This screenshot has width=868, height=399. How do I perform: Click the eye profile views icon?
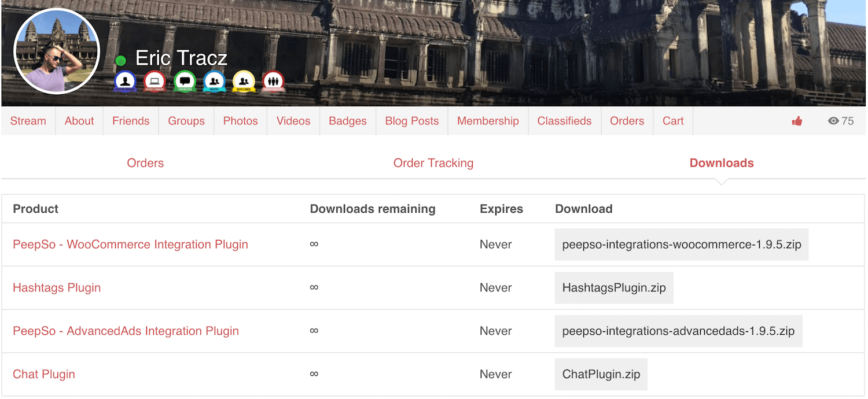click(x=833, y=121)
